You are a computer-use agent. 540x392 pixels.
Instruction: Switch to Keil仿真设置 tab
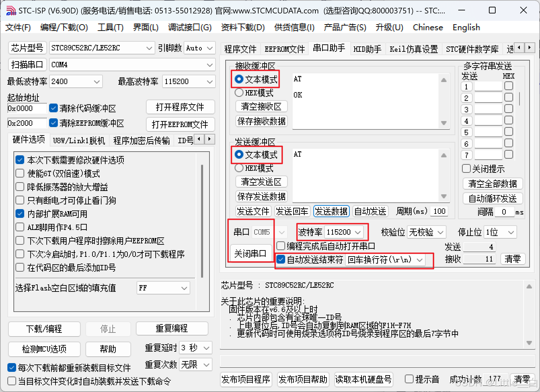414,49
